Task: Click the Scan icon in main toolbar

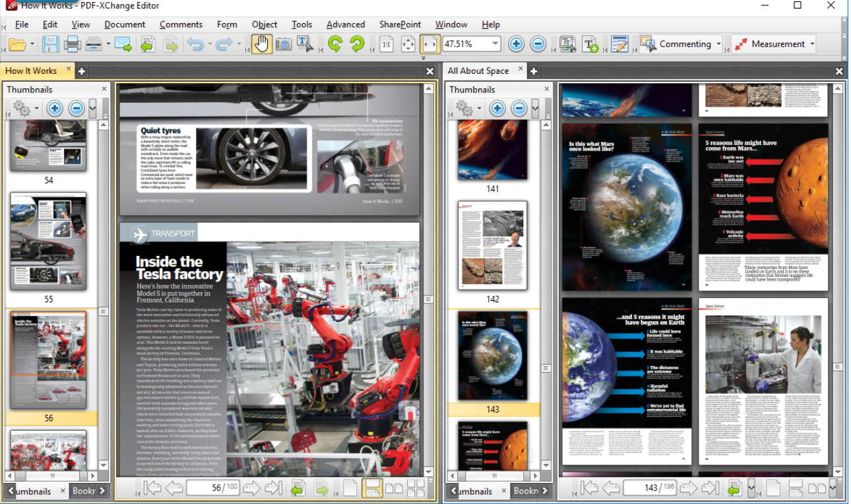Action: pyautogui.click(x=94, y=44)
